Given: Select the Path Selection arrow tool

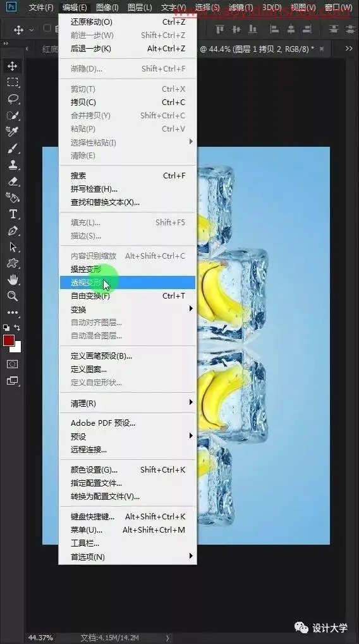Looking at the screenshot, I should (x=12, y=247).
